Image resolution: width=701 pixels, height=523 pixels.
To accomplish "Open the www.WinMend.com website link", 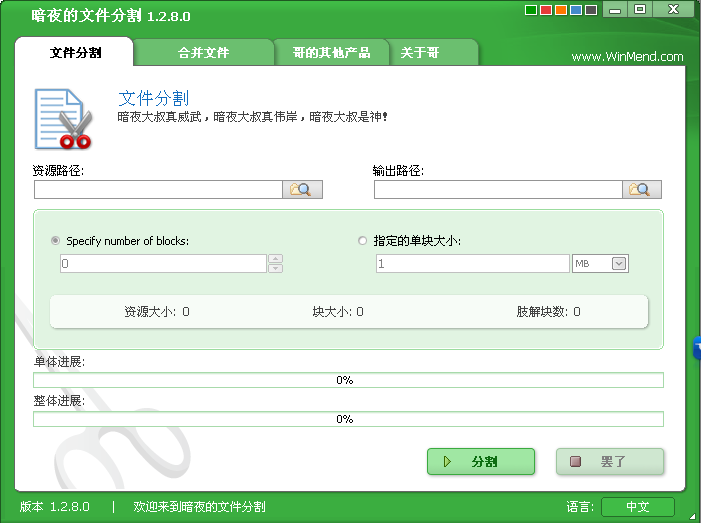I will click(627, 57).
